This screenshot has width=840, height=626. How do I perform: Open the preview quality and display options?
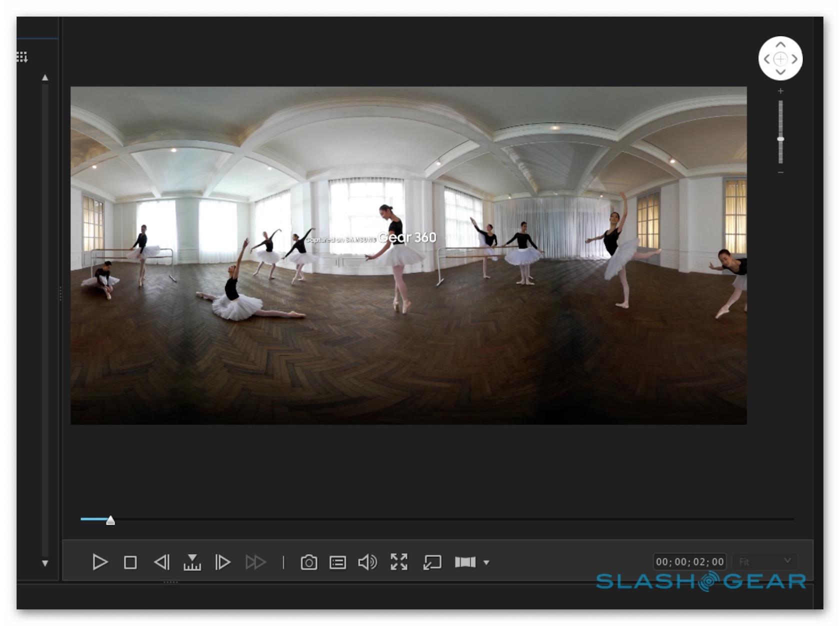point(338,562)
